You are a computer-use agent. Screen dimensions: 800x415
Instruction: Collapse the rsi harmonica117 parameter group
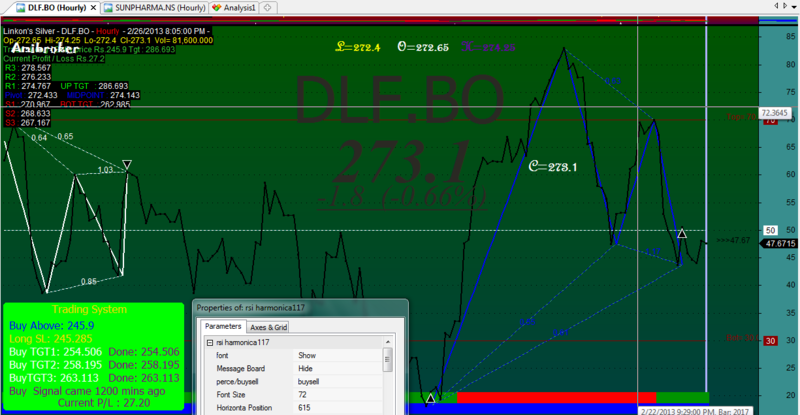(210, 343)
